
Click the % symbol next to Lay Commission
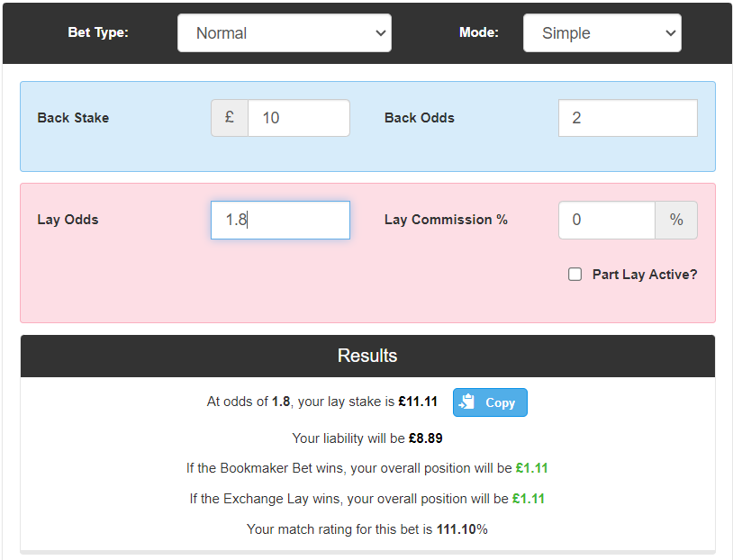point(675,220)
